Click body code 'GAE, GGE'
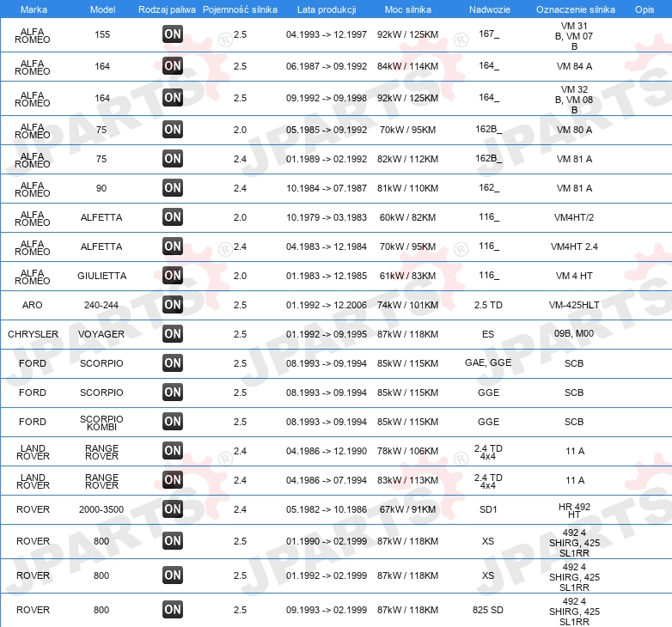Screen dimensions: 672x627 point(488,362)
